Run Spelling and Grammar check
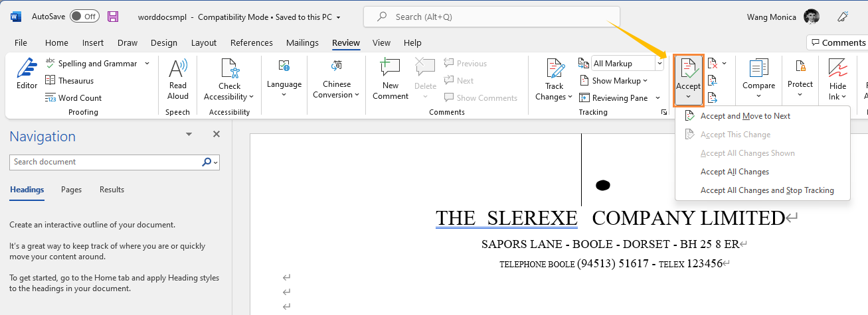The image size is (868, 315). [x=91, y=64]
